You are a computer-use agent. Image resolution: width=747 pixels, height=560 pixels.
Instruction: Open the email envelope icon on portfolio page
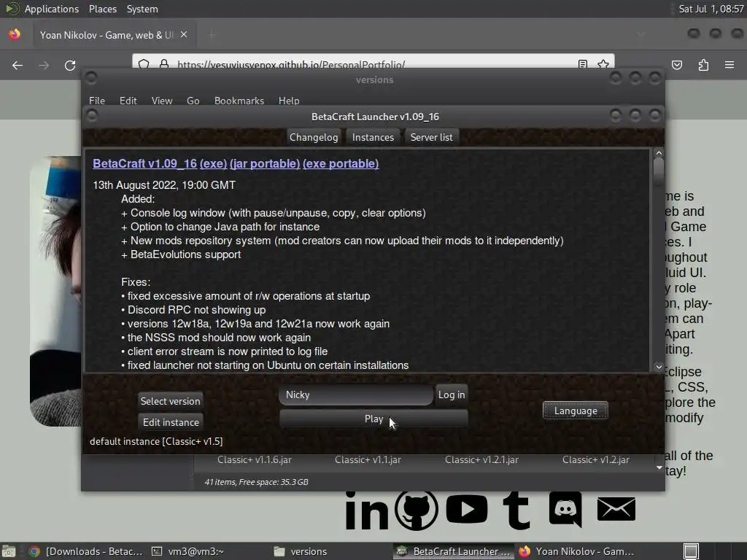click(x=616, y=508)
